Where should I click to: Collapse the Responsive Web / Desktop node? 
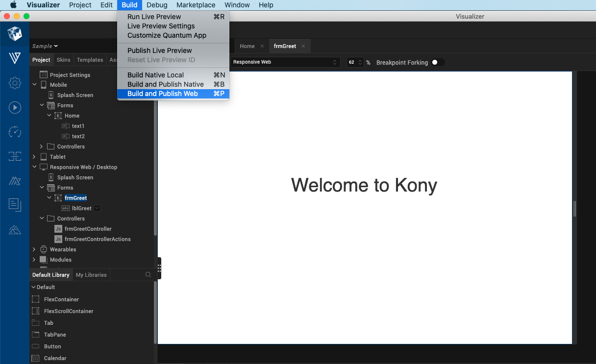pos(34,167)
